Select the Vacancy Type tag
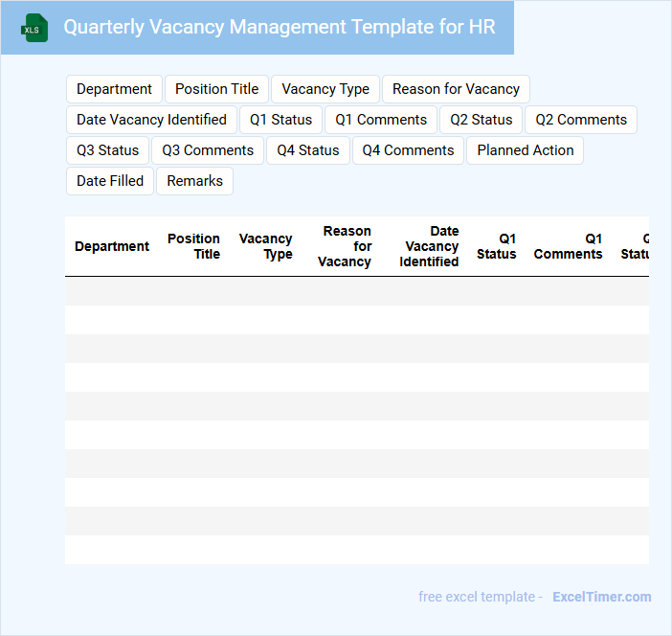The width and height of the screenshot is (672, 636). (325, 89)
